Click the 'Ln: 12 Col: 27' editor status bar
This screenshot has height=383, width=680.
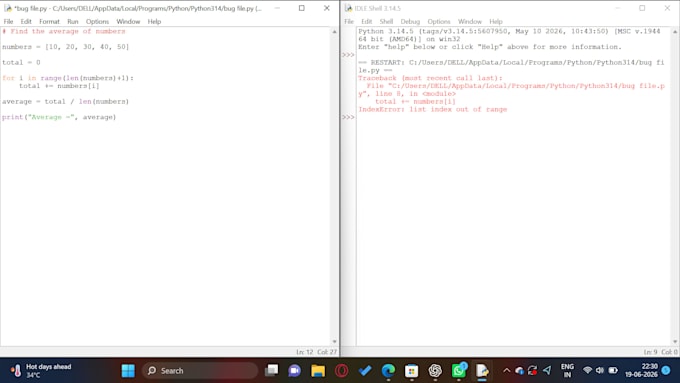tap(316, 352)
